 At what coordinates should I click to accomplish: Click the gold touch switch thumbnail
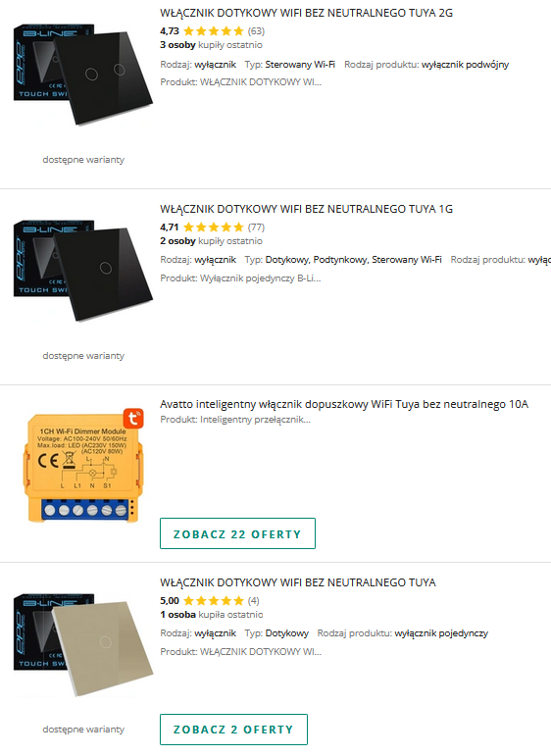click(x=83, y=643)
